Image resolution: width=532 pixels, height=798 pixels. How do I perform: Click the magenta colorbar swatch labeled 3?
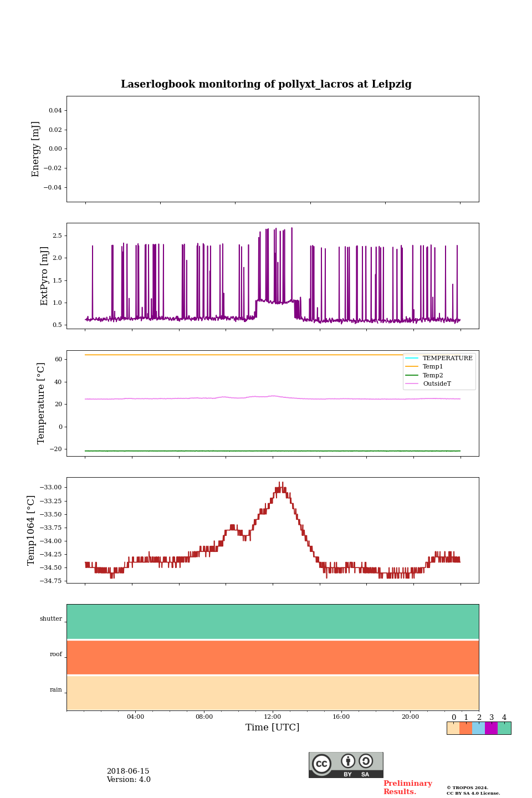pyautogui.click(x=491, y=728)
